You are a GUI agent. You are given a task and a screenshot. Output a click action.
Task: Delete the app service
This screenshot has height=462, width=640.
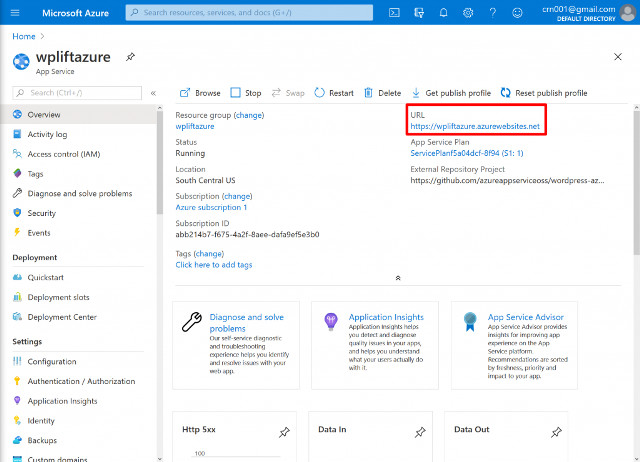click(x=382, y=93)
